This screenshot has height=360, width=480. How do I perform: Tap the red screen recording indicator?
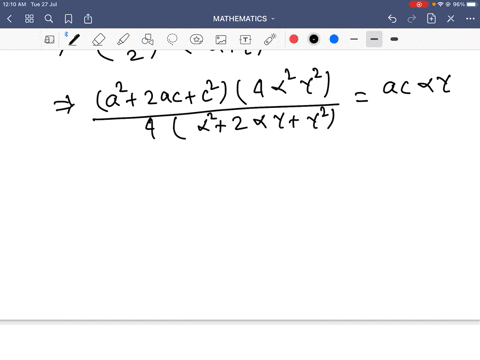click(x=419, y=4)
